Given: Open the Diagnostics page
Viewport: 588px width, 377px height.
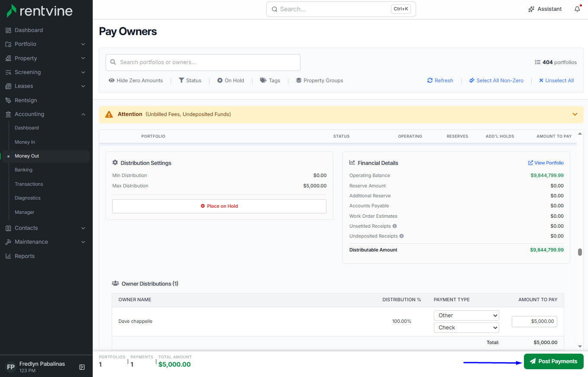Looking at the screenshot, I should click(28, 198).
